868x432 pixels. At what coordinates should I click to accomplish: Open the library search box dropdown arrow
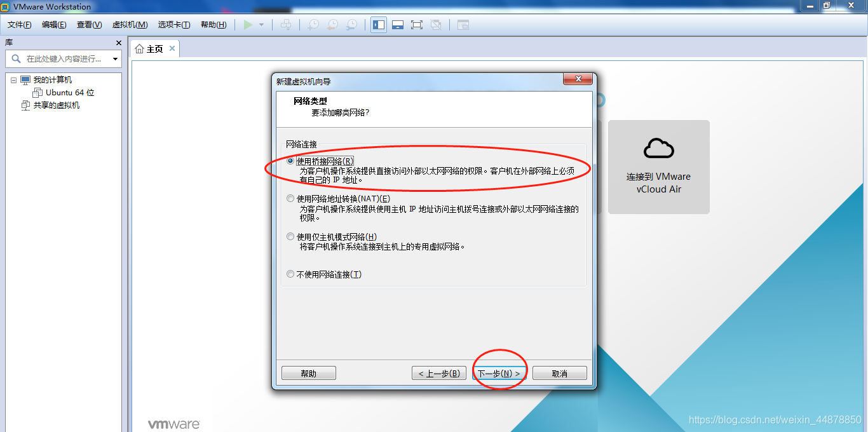(115, 59)
